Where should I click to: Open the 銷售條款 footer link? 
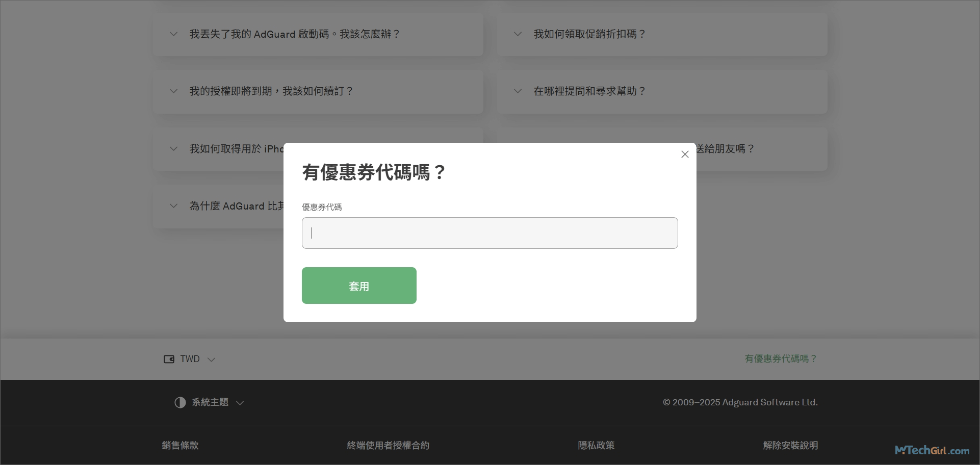pos(180,445)
